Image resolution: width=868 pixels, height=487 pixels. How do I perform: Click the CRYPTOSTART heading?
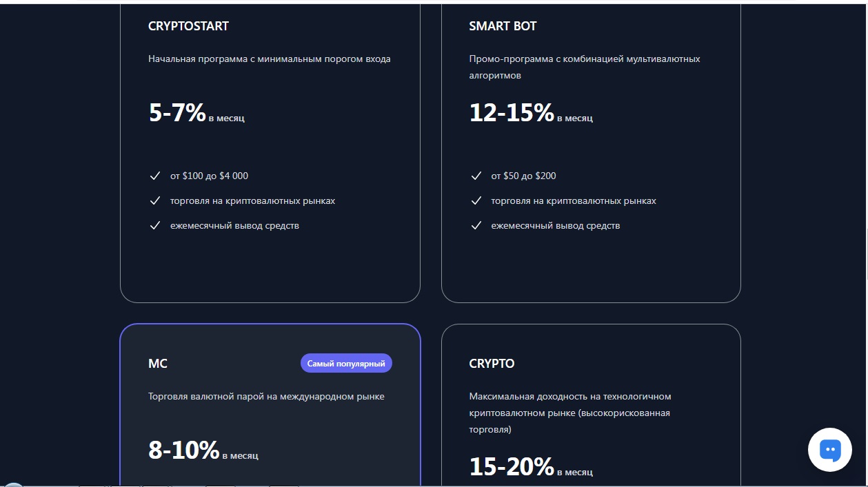pyautogui.click(x=188, y=25)
